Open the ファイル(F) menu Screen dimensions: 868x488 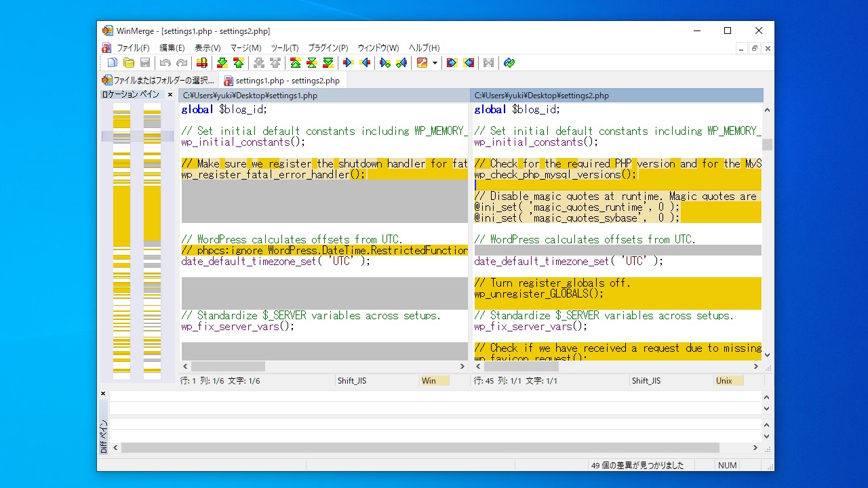133,48
